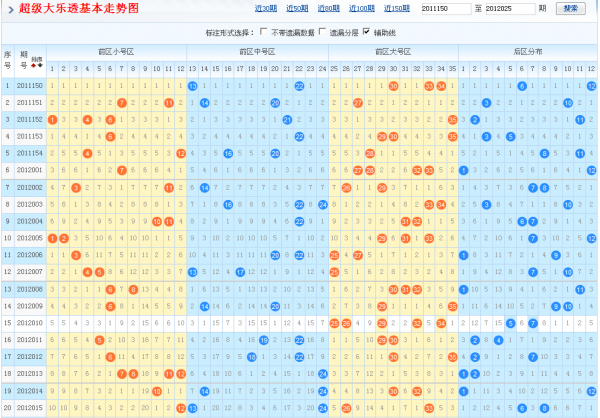Select period cell 2012013

[30, 374]
